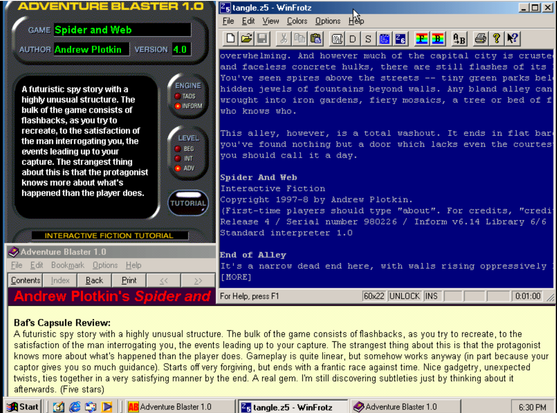Open Bookmark menu in Adventure Blaster help window
The height and width of the screenshot is (413, 557).
point(67,265)
